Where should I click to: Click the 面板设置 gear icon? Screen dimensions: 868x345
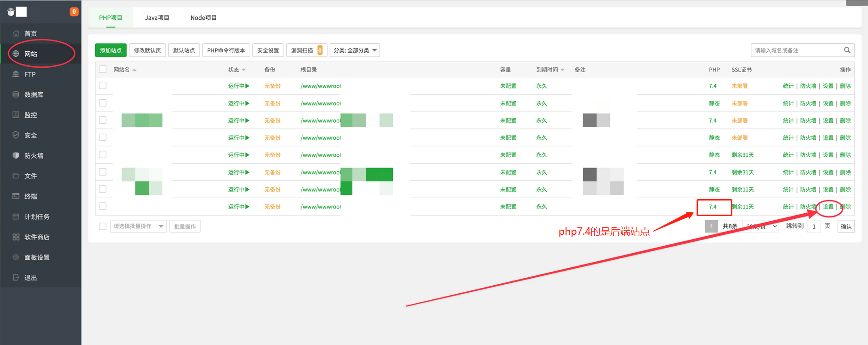16,257
